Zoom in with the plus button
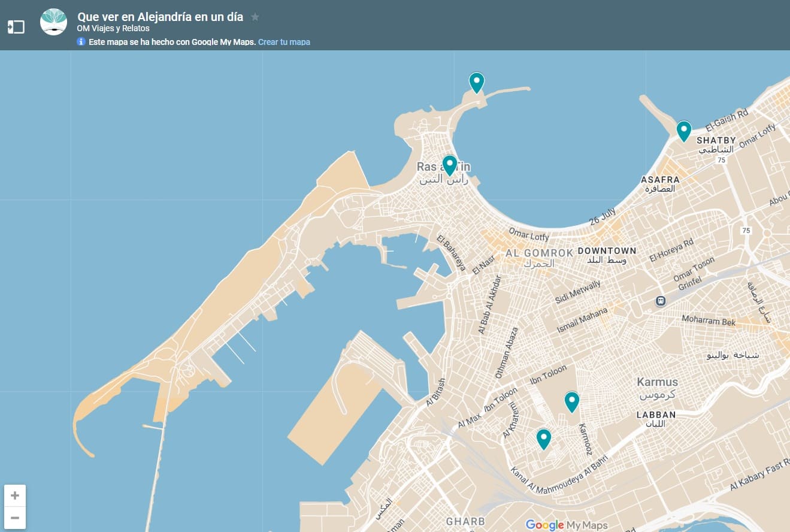 pyautogui.click(x=15, y=495)
